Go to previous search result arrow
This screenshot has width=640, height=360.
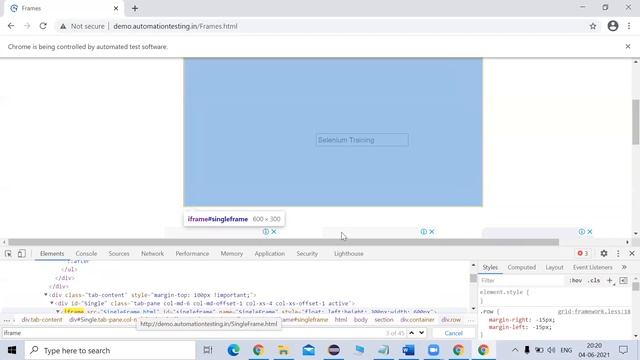click(x=411, y=333)
